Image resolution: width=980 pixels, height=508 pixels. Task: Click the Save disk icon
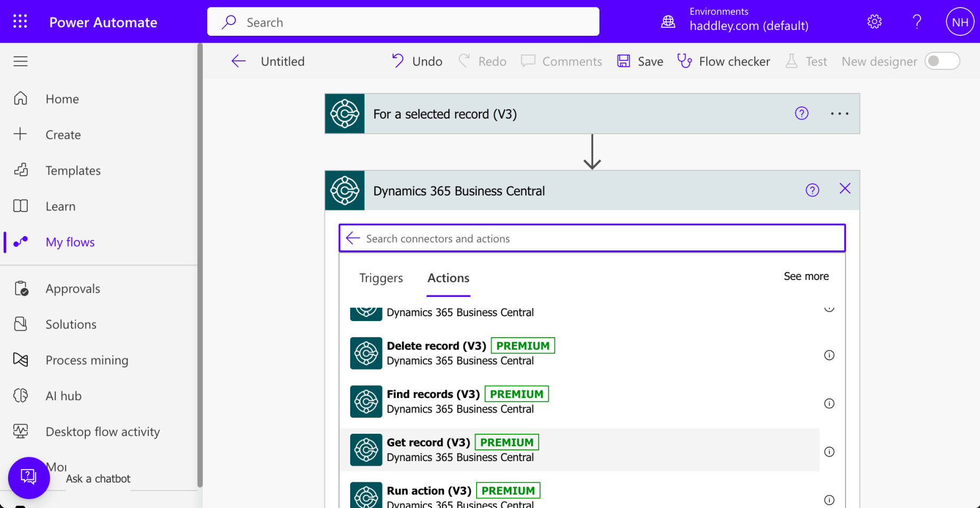[623, 61]
